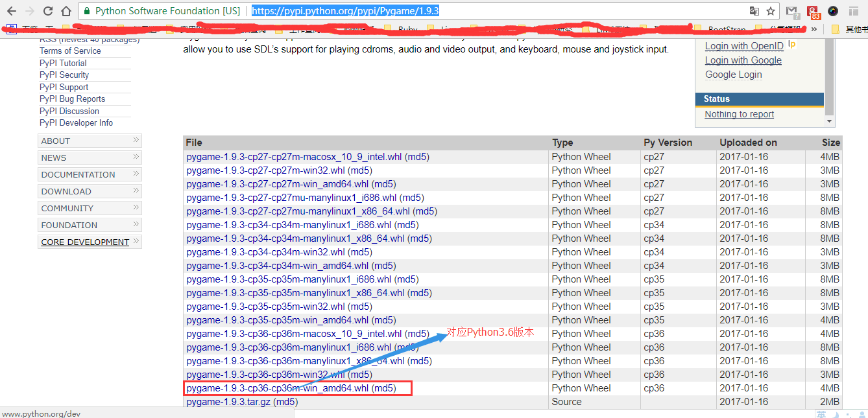Expand the DOCUMENTATION sidebar section
Screen dimensions: 868x418
click(90, 174)
